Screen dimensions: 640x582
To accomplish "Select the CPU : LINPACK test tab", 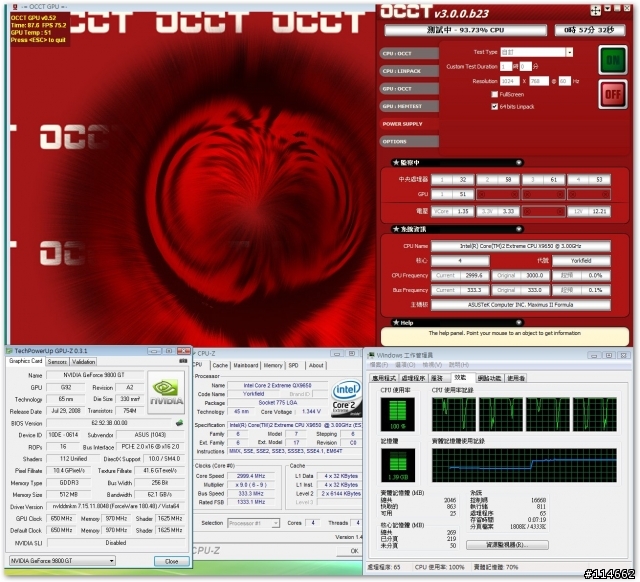I will tap(409, 71).
